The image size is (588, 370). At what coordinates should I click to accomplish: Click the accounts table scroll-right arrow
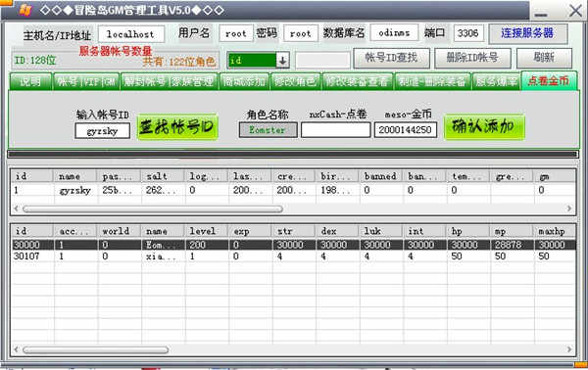[569, 208]
